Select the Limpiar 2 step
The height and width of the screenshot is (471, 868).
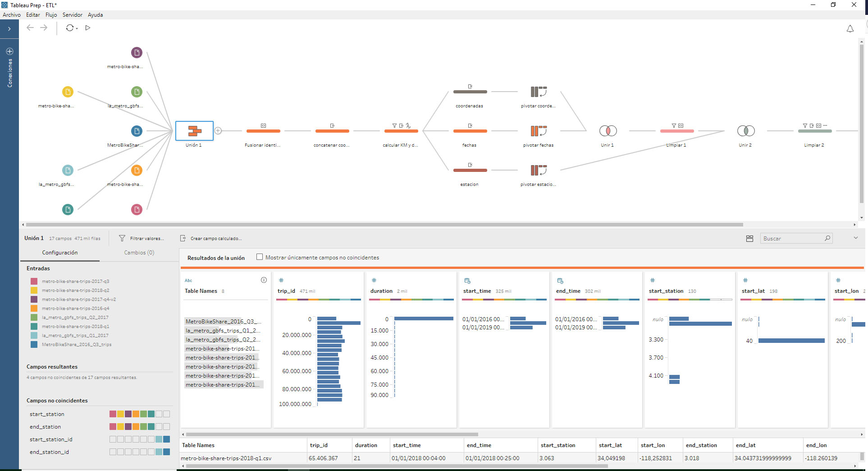(815, 131)
